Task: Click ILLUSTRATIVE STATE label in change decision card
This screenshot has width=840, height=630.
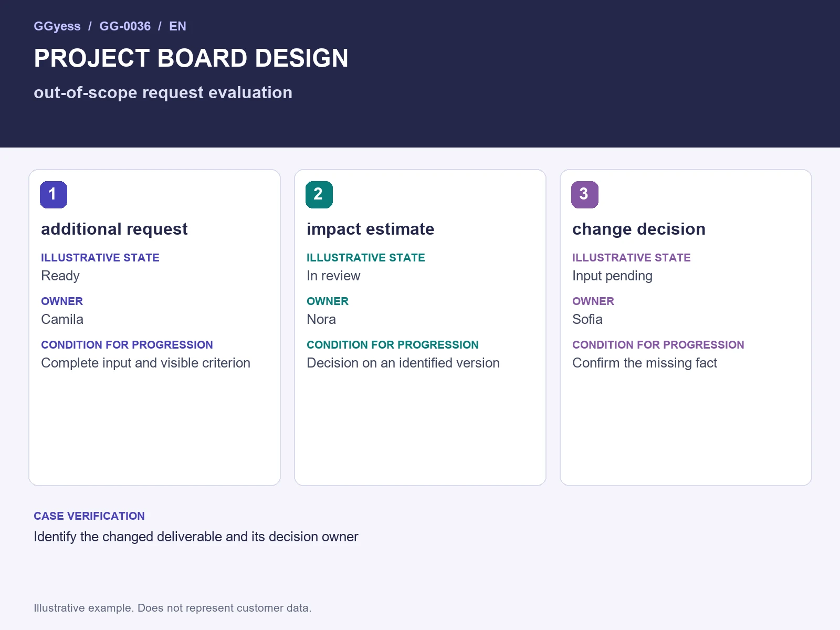Action: [632, 258]
